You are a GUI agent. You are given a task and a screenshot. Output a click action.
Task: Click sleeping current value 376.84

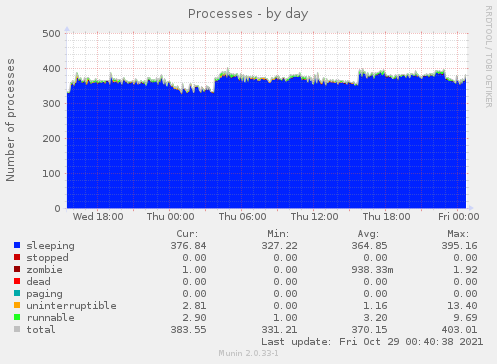click(x=188, y=246)
